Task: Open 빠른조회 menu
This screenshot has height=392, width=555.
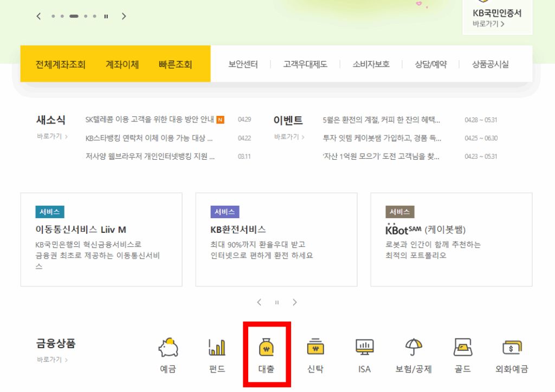Action: pyautogui.click(x=175, y=64)
